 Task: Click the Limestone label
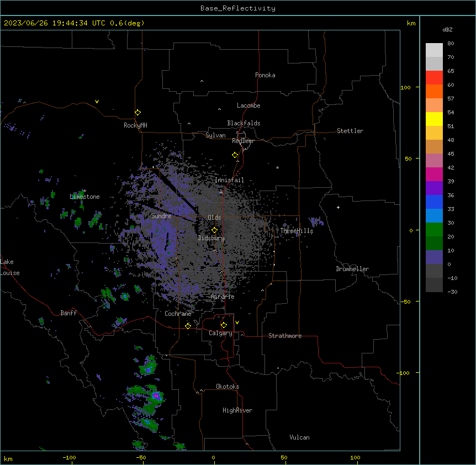pos(84,197)
